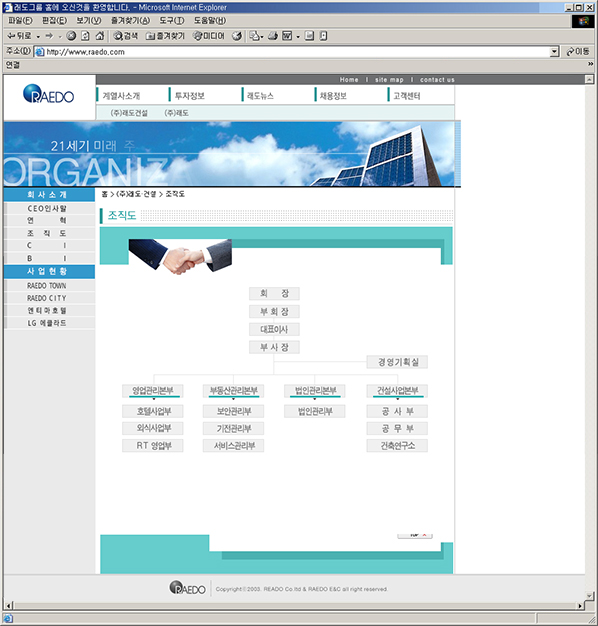Image resolution: width=598 pixels, height=626 pixels.
Task: Expand the Back button history dropdown arrow
Action: (x=38, y=36)
